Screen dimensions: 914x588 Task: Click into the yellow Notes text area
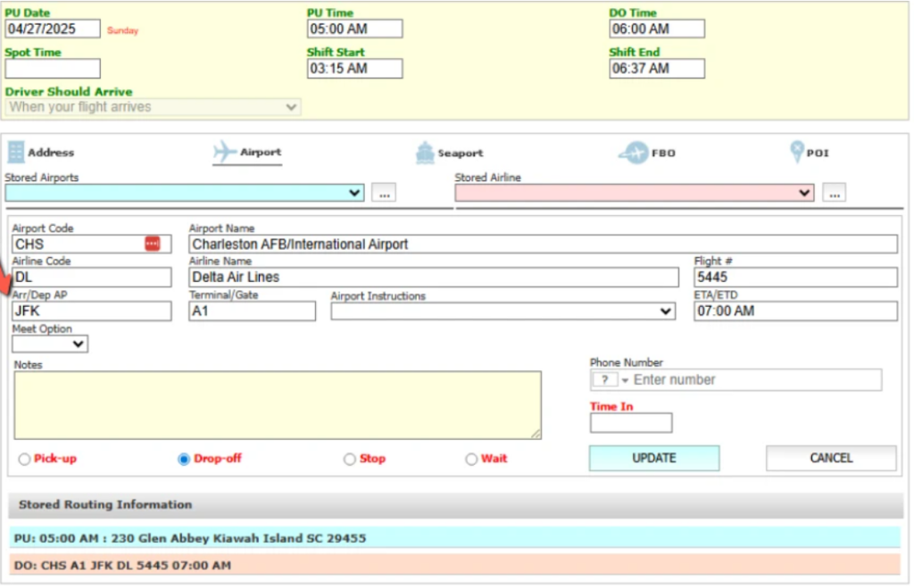point(277,405)
